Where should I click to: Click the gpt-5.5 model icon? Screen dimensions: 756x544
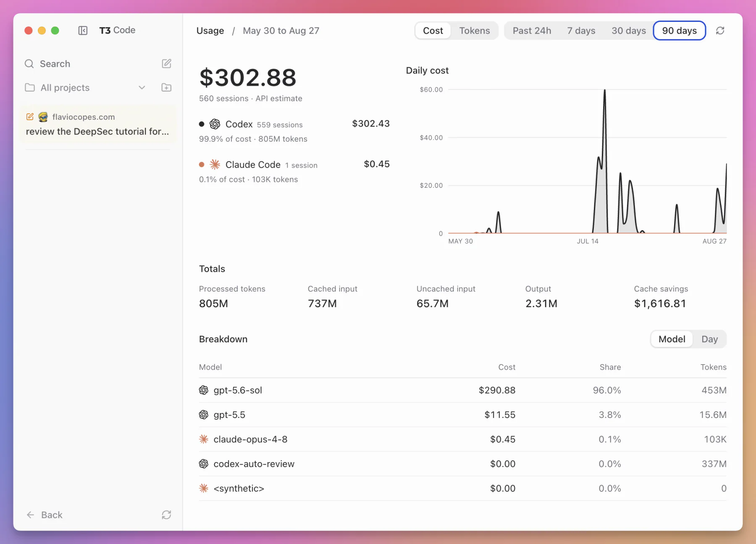pos(204,415)
